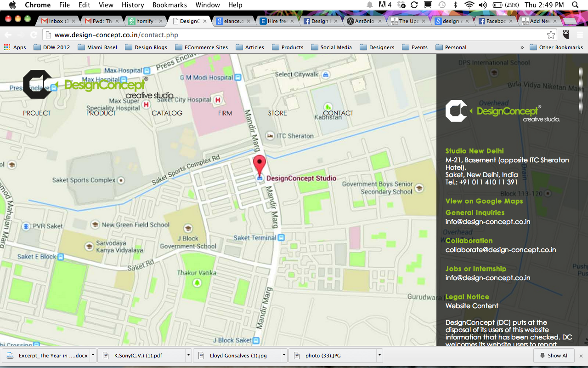Image resolution: width=588 pixels, height=368 pixels.
Task: Click the Show All downloads button
Action: (554, 355)
